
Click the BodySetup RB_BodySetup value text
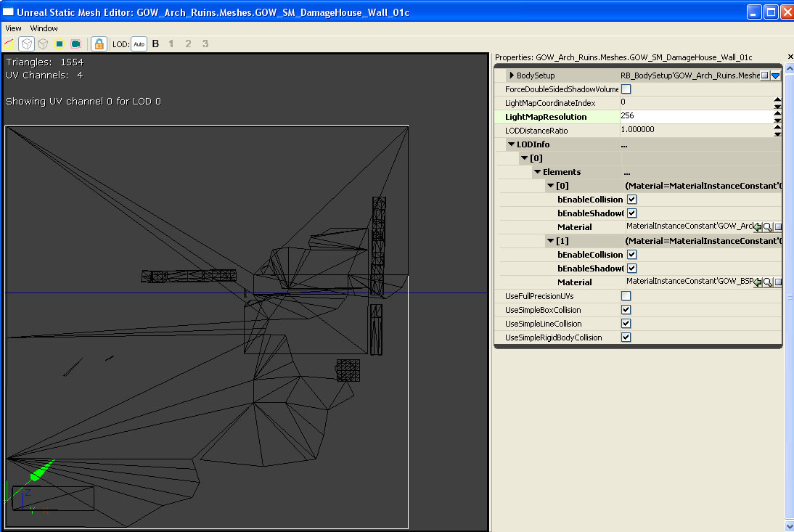(689, 75)
